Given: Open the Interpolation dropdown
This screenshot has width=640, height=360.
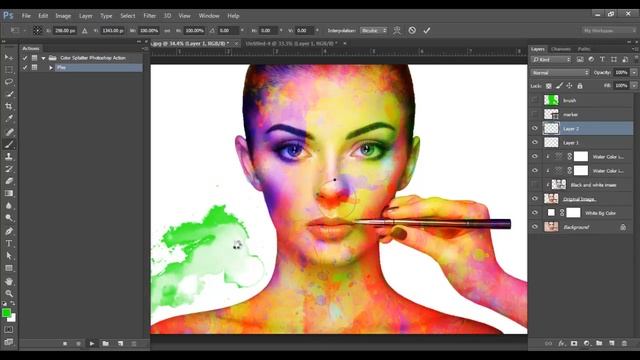Looking at the screenshot, I should pos(373,30).
